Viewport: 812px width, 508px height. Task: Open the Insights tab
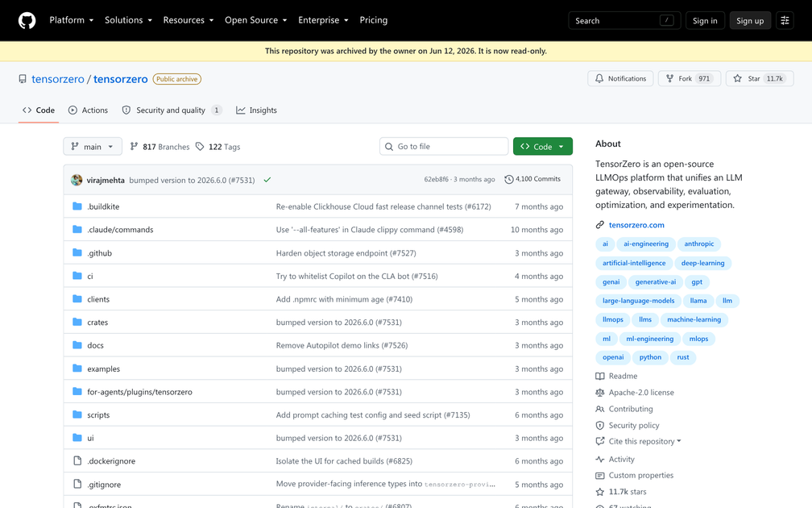click(256, 110)
